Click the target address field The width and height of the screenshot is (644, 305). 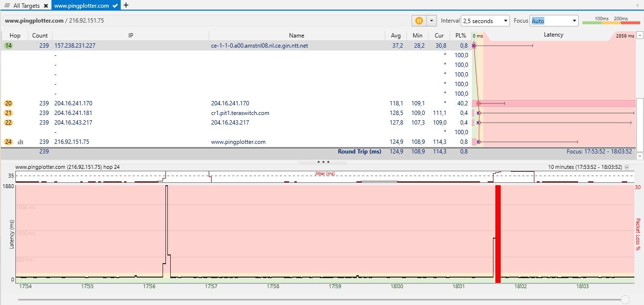[x=205, y=21]
